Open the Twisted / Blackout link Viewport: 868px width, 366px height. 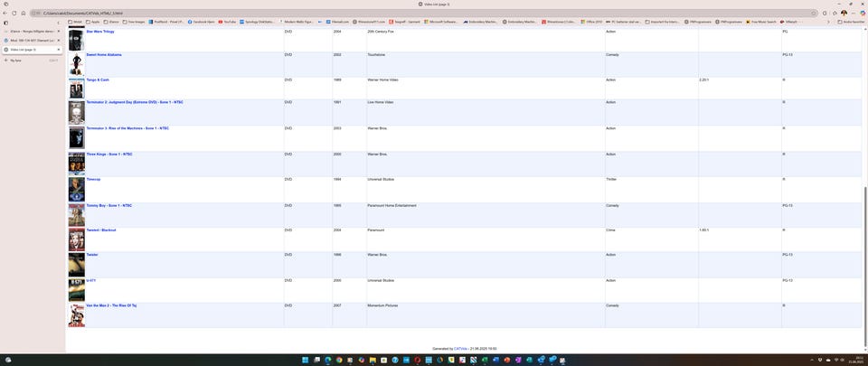tap(100, 230)
